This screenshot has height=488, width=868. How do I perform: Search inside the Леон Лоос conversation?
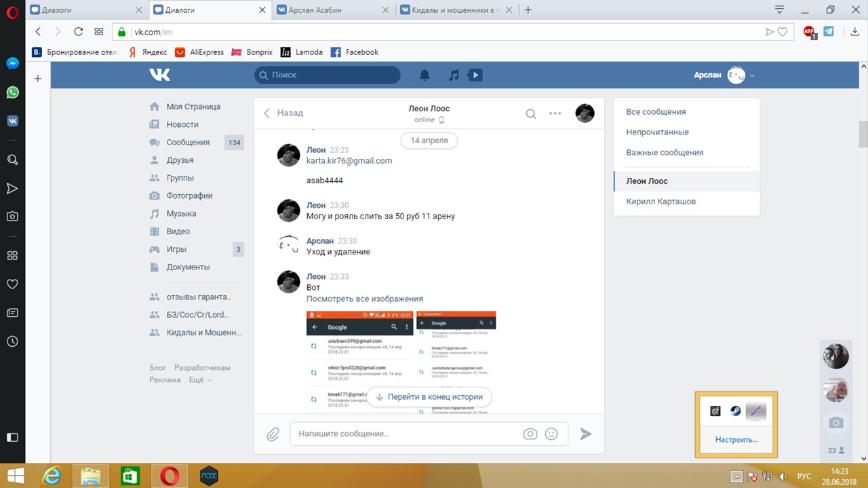click(531, 113)
